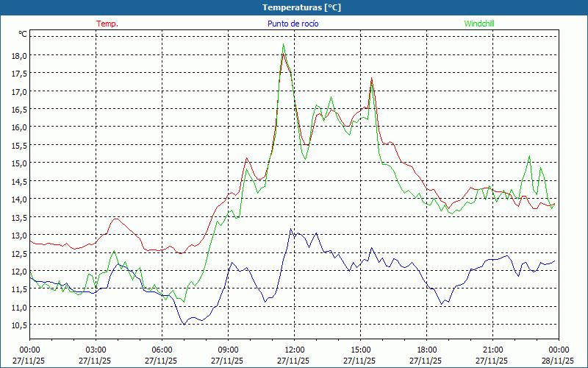Click the 10,5 y-axis value
The height and width of the screenshot is (368, 588).
click(x=19, y=325)
